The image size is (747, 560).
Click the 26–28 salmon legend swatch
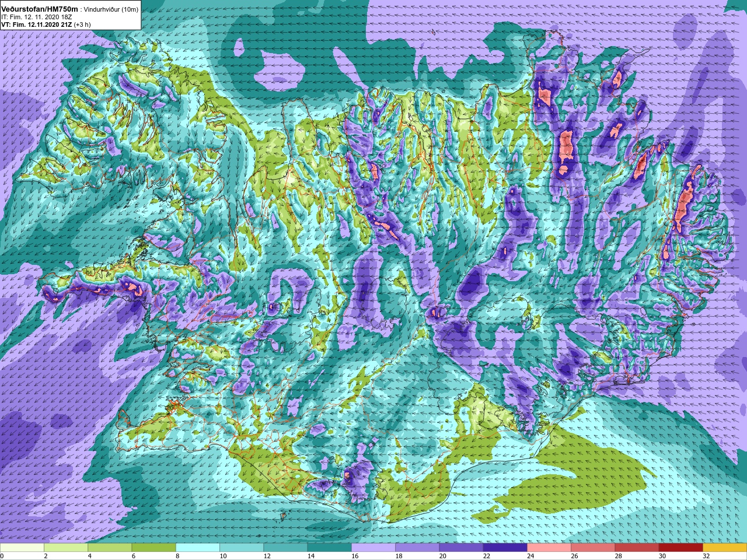tap(593, 548)
